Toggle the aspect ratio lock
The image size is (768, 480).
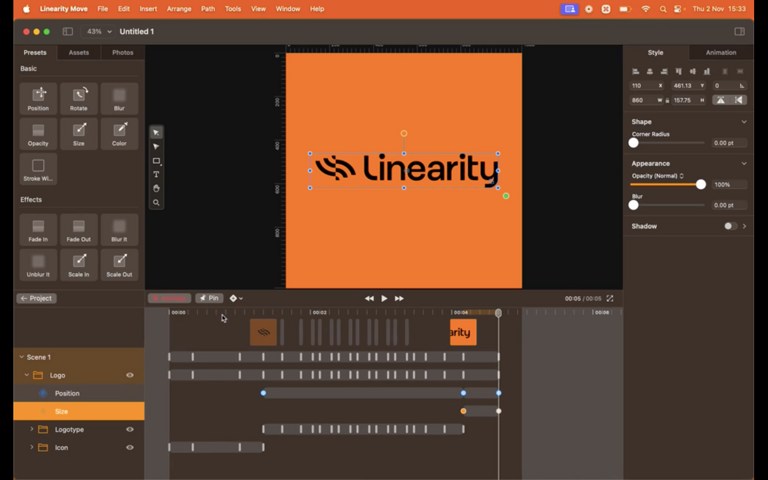coord(667,100)
